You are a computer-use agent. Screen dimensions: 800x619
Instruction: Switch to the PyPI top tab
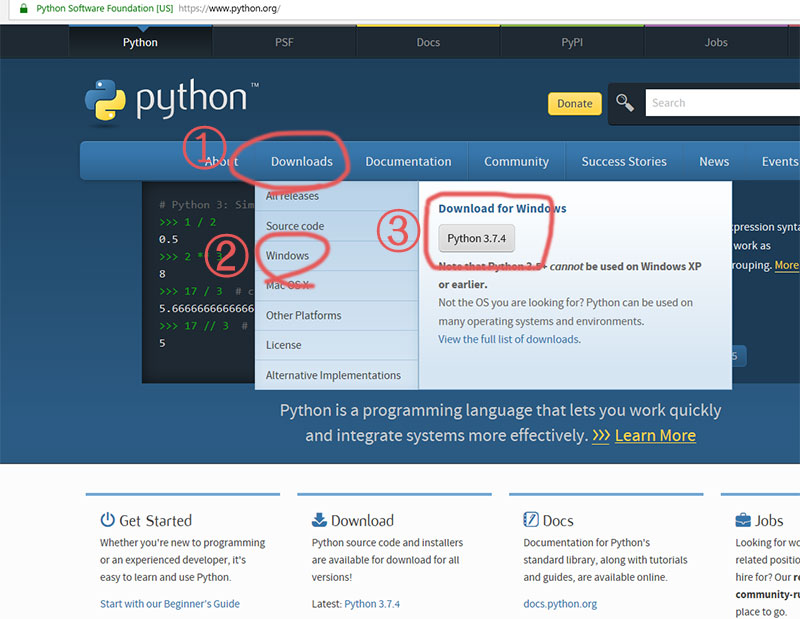tap(572, 42)
